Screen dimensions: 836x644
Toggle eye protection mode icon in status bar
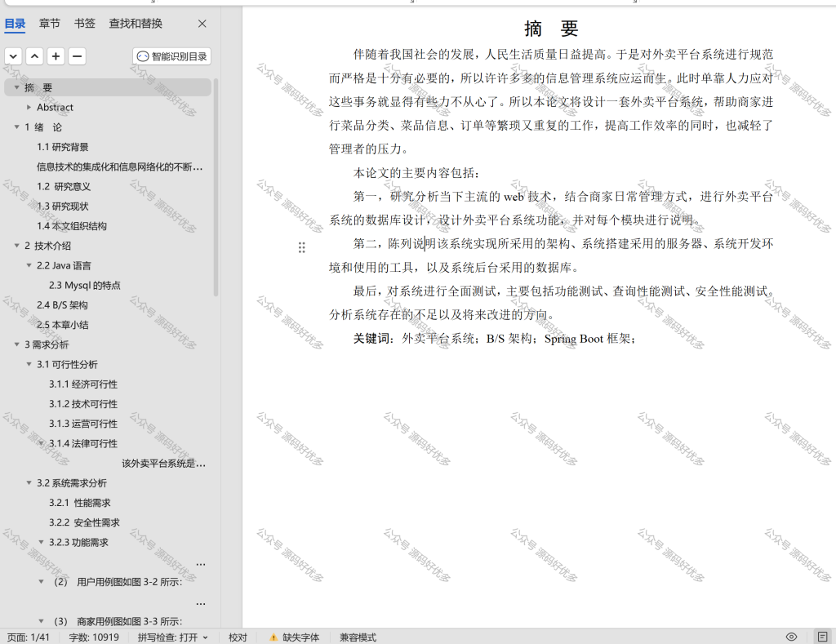pos(792,637)
